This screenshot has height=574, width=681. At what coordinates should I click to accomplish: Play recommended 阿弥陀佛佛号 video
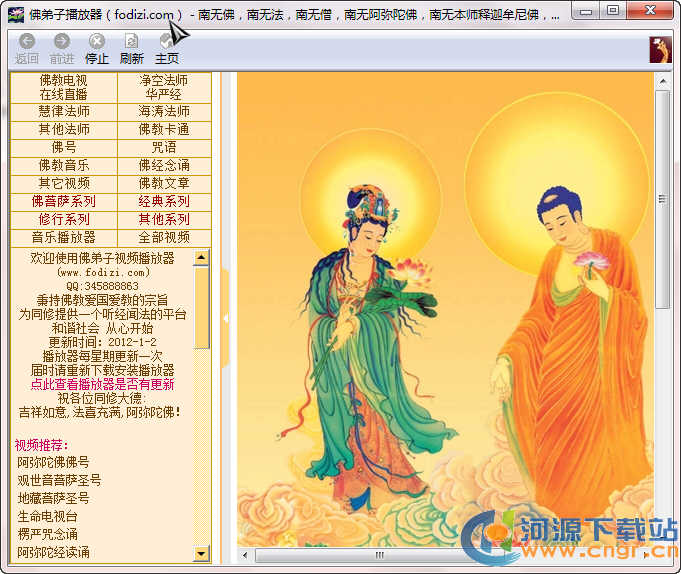pyautogui.click(x=53, y=462)
